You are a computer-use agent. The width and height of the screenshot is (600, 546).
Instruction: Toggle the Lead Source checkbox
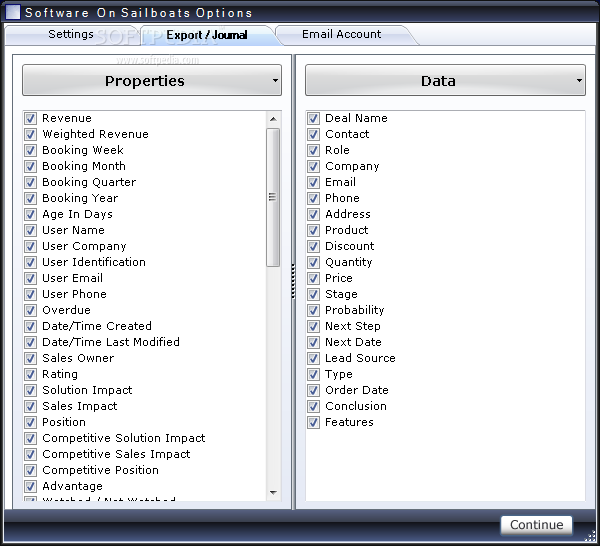(313, 359)
